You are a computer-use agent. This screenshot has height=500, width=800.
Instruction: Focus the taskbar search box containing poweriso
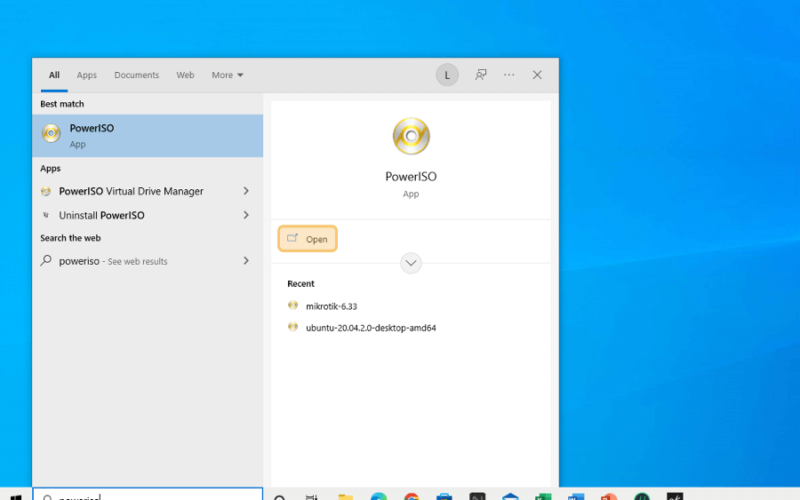pos(147,494)
